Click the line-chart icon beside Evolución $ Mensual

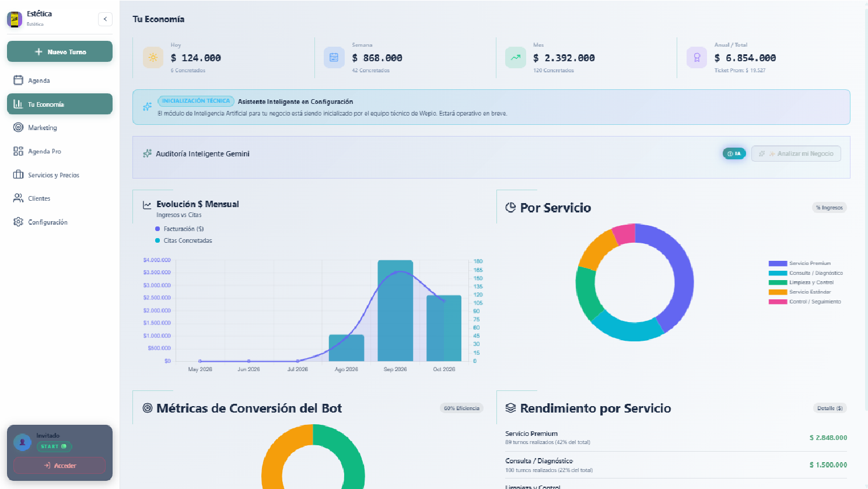pyautogui.click(x=147, y=205)
